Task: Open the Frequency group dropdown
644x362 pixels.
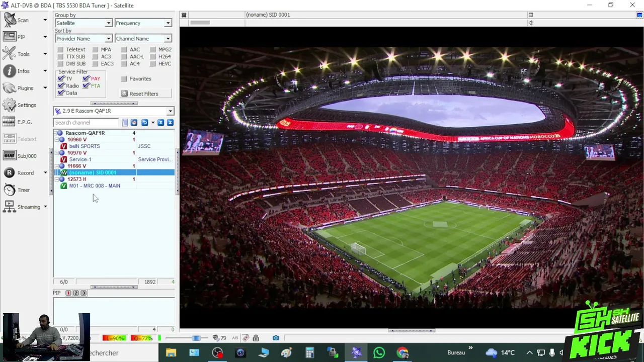Action: pos(143,23)
